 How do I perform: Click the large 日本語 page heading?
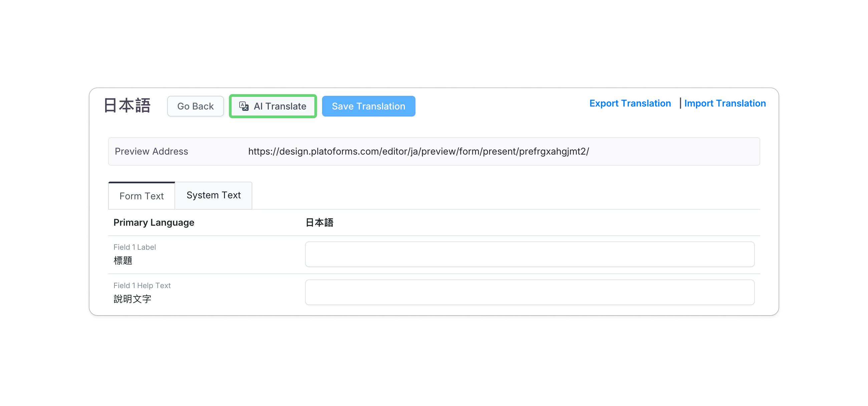point(127,106)
